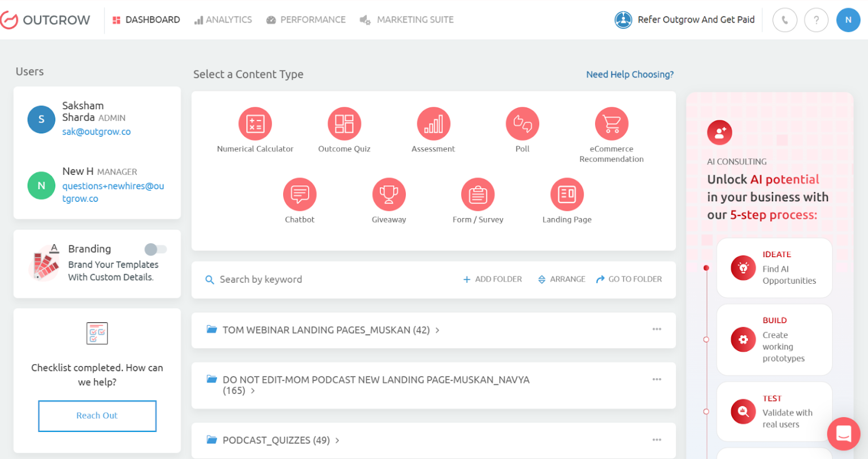Choose the Landing Page content type
The image size is (868, 459).
(566, 194)
